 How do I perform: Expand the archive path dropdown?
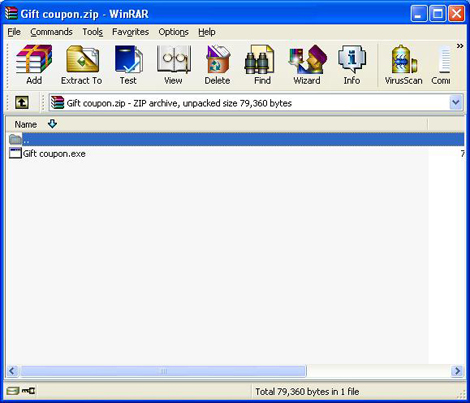click(456, 102)
